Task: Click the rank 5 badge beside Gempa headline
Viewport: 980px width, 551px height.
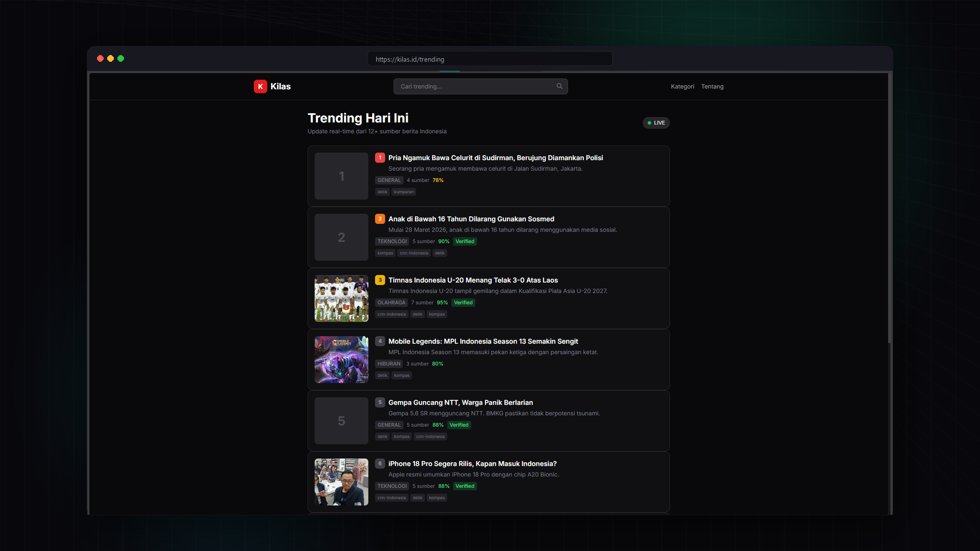Action: 380,403
